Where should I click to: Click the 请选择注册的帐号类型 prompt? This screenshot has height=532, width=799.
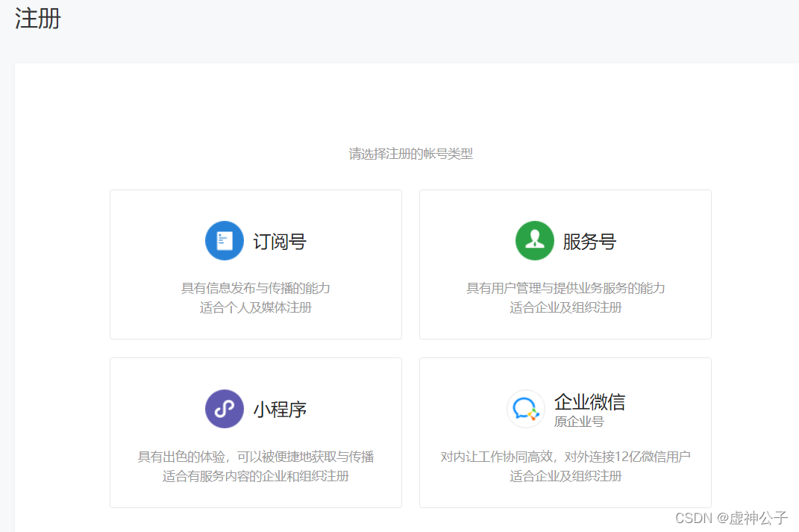[411, 154]
